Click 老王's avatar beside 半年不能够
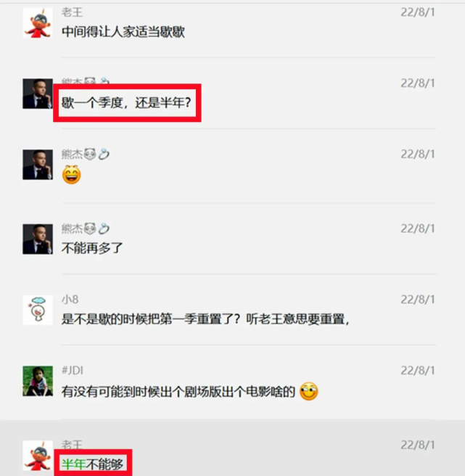The width and height of the screenshot is (465, 476). pyautogui.click(x=38, y=456)
